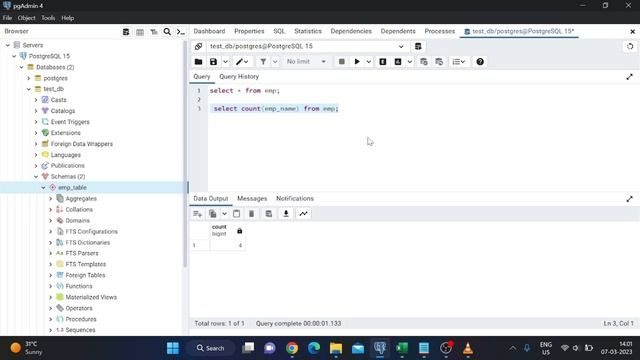The height and width of the screenshot is (360, 640).
Task: Open Graph Visualiser icon
Action: tap(303, 213)
